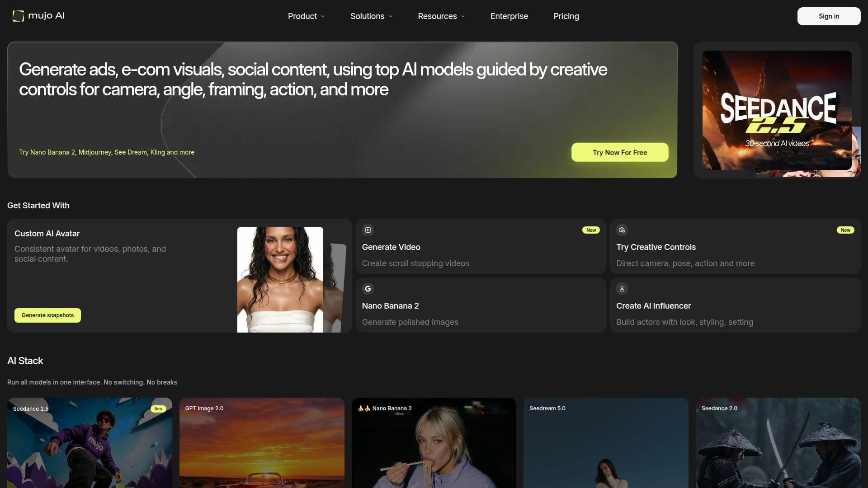Click the Google G icon beside Nano Banana 2
The image size is (868, 488).
(x=368, y=289)
